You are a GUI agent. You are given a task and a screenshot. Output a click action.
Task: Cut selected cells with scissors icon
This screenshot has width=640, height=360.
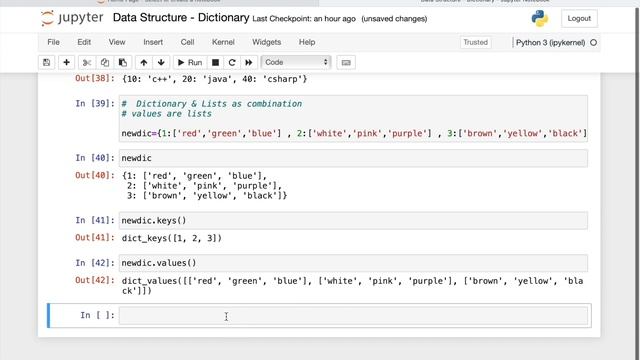[x=87, y=62]
